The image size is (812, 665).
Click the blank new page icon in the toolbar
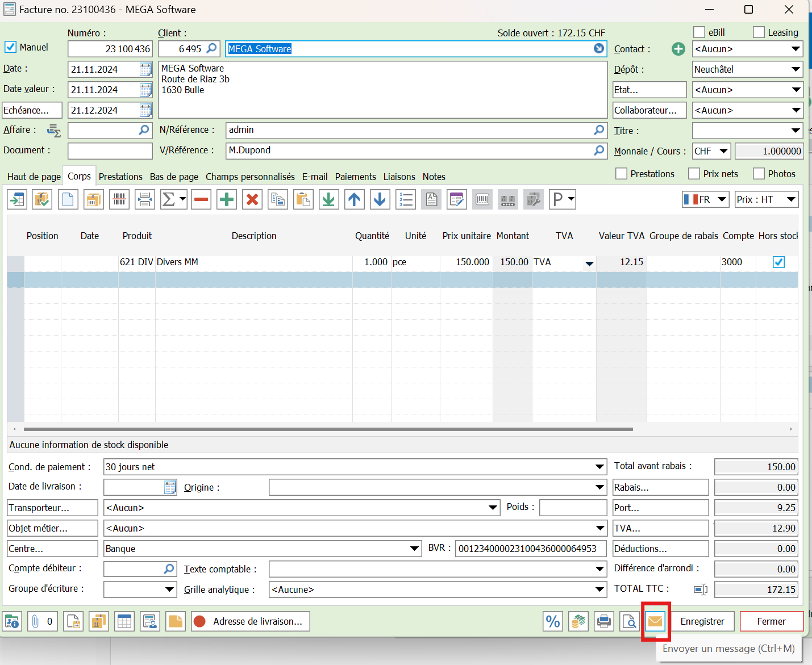click(x=68, y=199)
